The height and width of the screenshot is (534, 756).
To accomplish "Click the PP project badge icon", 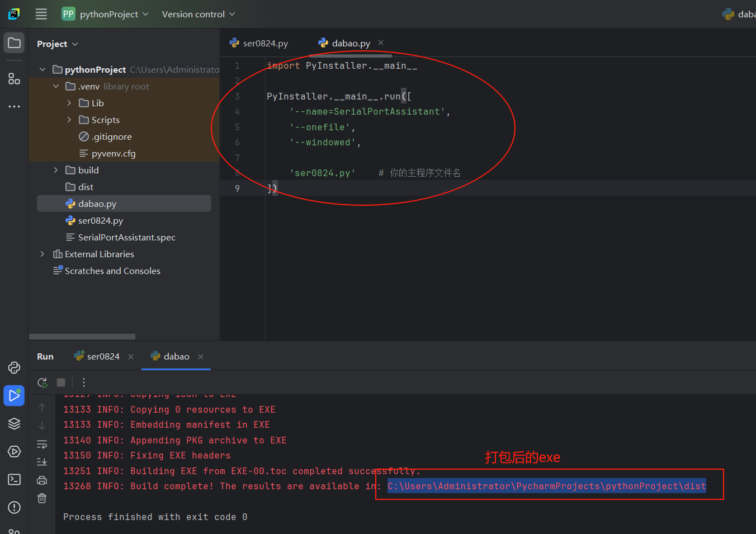I will tap(68, 14).
